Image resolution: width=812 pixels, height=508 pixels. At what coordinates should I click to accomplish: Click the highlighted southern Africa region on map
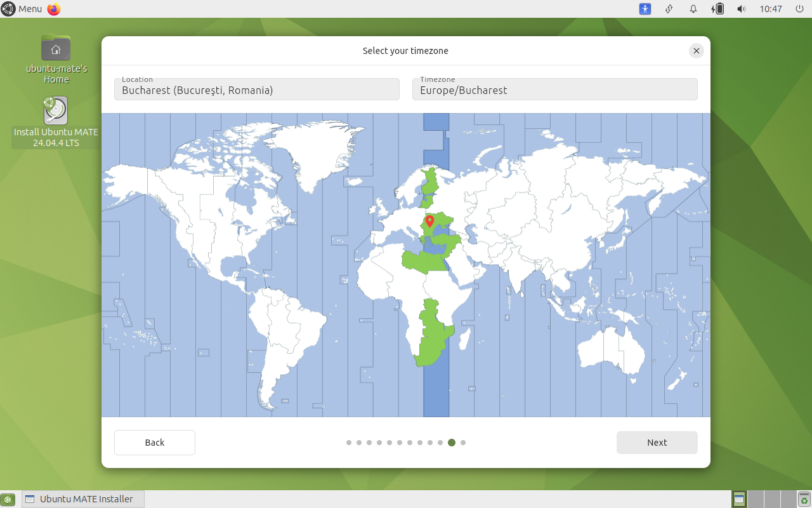433,333
